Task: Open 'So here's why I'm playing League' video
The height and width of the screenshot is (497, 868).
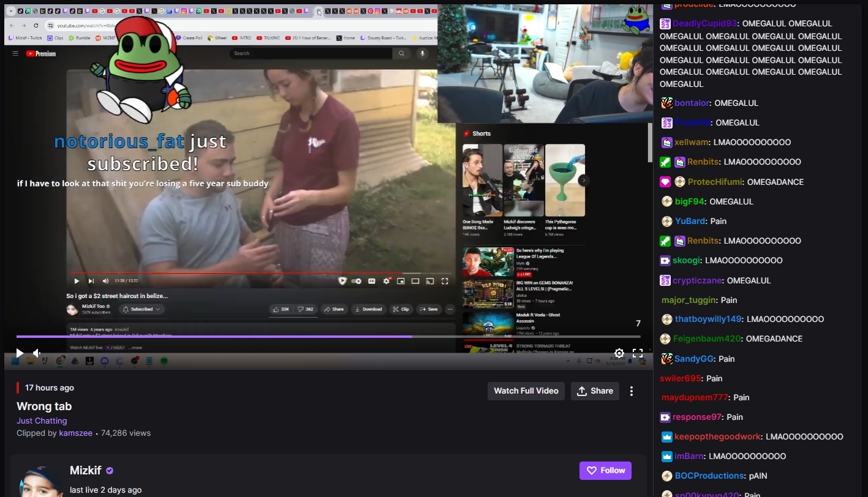Action: coord(488,262)
